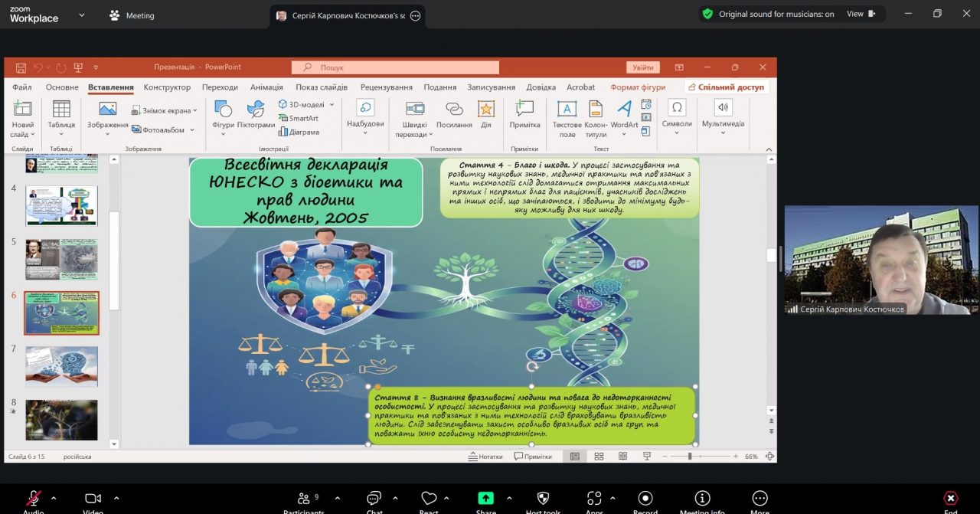Toggle Original sound for musicians

(768, 14)
